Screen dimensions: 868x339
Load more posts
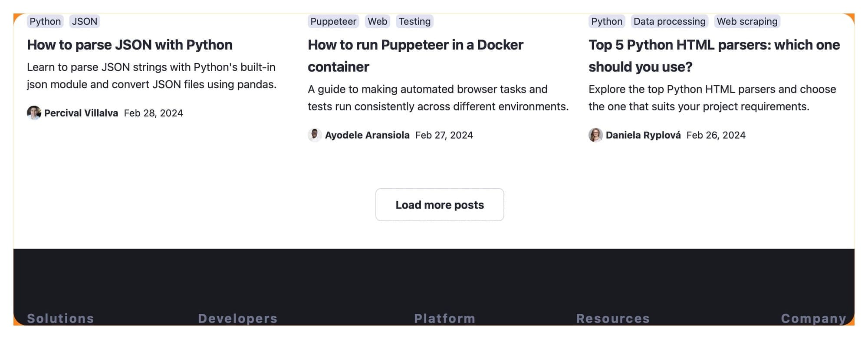pos(440,205)
